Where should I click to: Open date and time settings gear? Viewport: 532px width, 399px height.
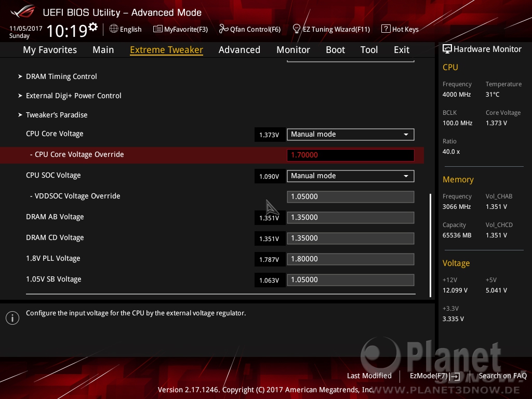(92, 26)
